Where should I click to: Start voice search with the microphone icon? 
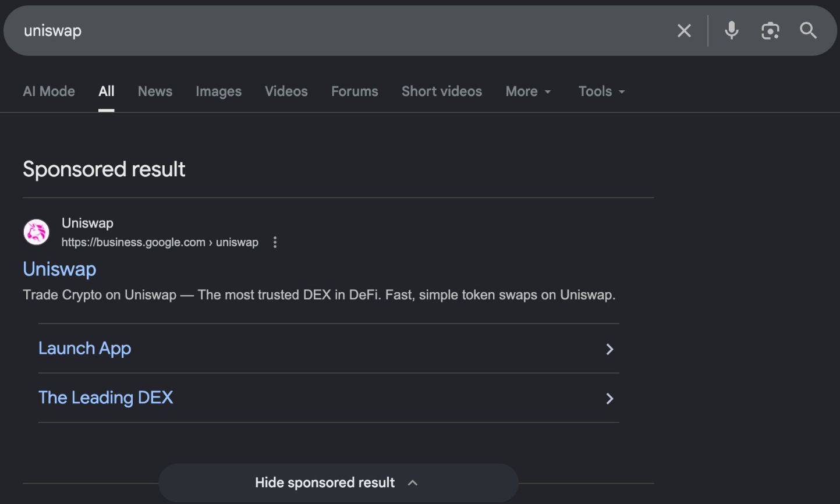(x=732, y=30)
